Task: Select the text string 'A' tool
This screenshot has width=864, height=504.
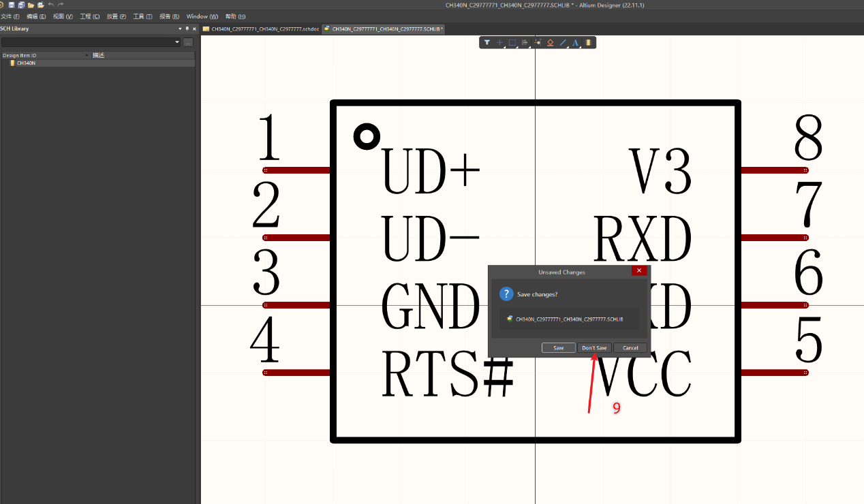Action: coord(575,42)
